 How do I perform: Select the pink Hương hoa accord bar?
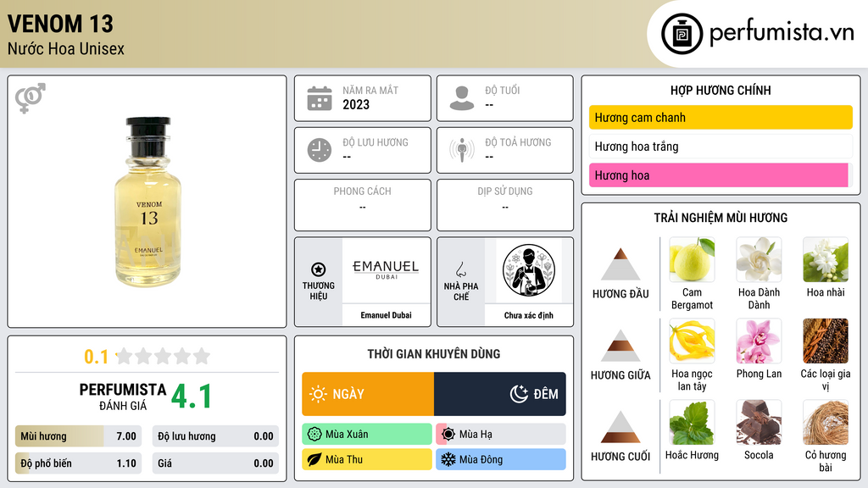pyautogui.click(x=721, y=175)
